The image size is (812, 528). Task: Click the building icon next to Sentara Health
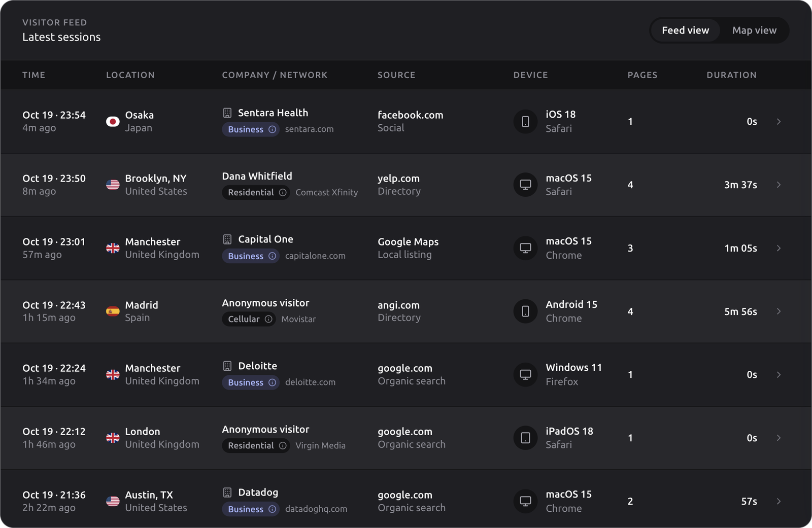[227, 113]
